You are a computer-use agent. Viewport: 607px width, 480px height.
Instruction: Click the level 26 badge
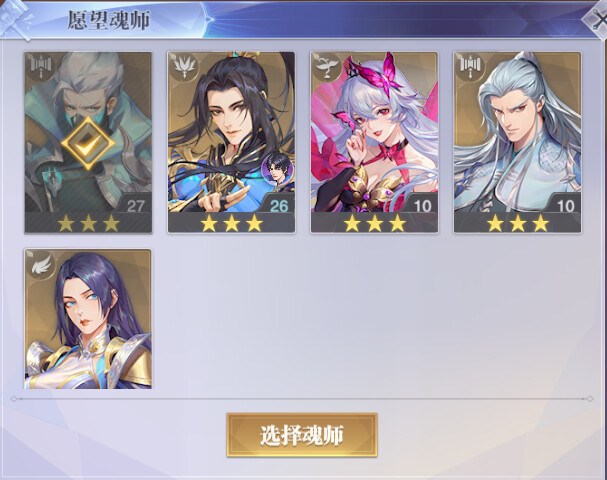coord(279,205)
